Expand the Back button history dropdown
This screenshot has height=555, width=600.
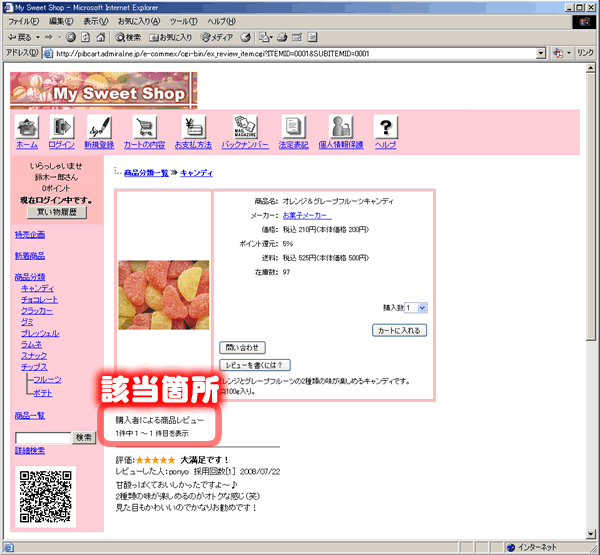click(x=38, y=37)
